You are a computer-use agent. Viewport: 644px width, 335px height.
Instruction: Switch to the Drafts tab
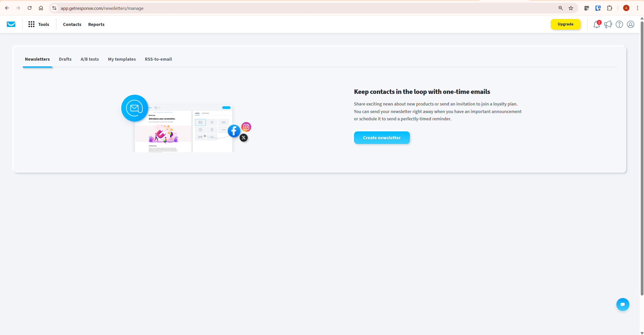pos(65,59)
